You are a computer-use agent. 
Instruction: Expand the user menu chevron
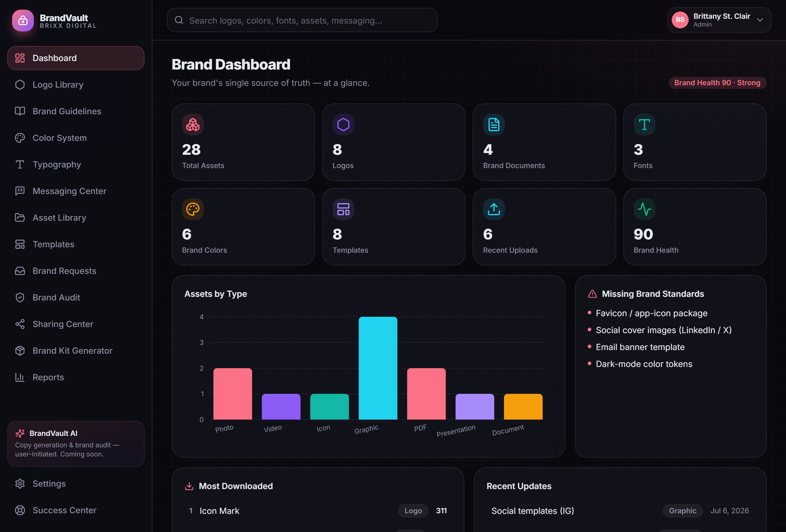point(760,20)
